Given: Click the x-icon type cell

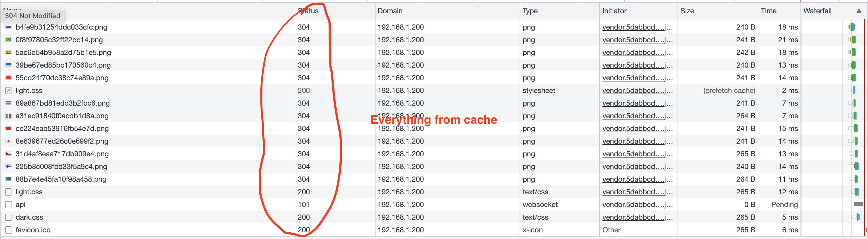Looking at the screenshot, I should (533, 230).
